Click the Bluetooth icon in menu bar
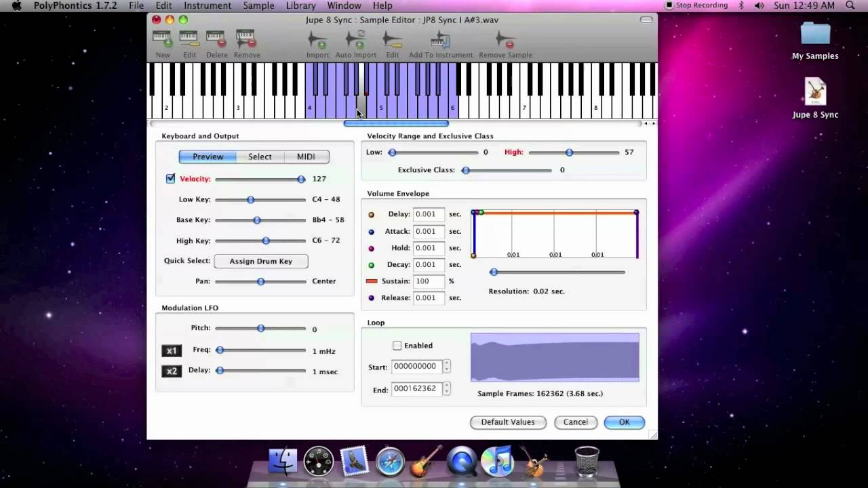Image resolution: width=868 pixels, height=488 pixels. [x=741, y=5]
